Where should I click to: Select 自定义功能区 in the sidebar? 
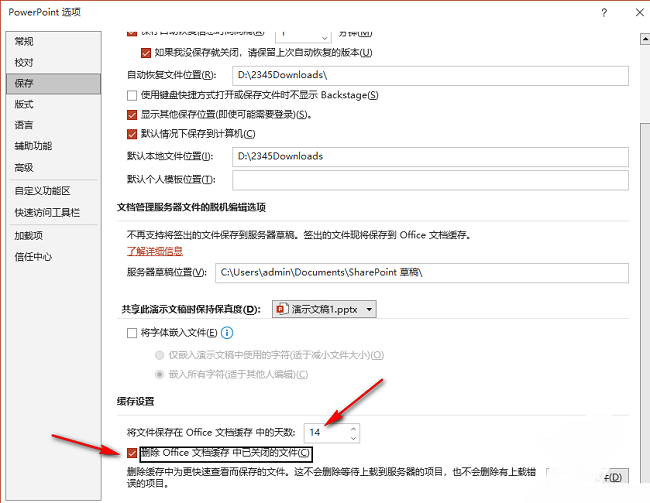tap(42, 190)
